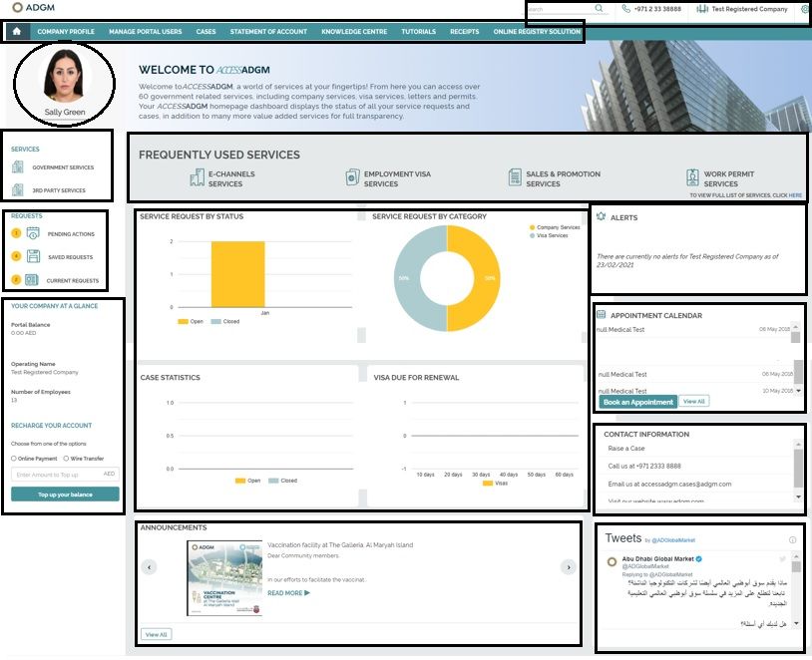
Task: Open the Receipts menu item
Action: (x=465, y=32)
